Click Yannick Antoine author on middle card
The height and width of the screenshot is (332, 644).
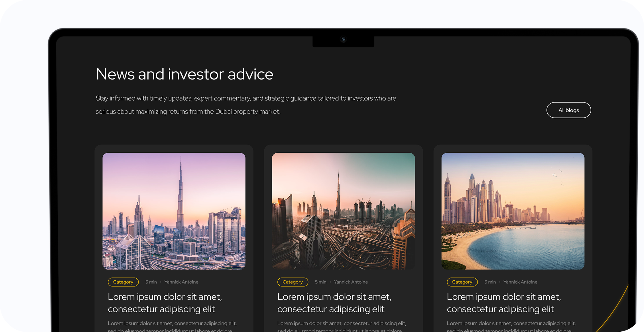(351, 282)
